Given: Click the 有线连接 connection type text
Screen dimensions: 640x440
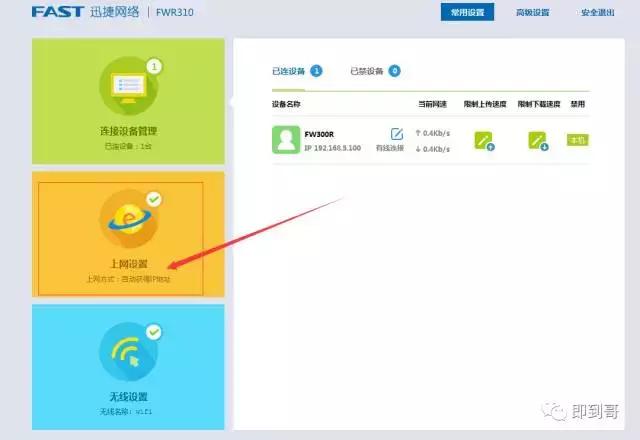Looking at the screenshot, I should point(390,148).
